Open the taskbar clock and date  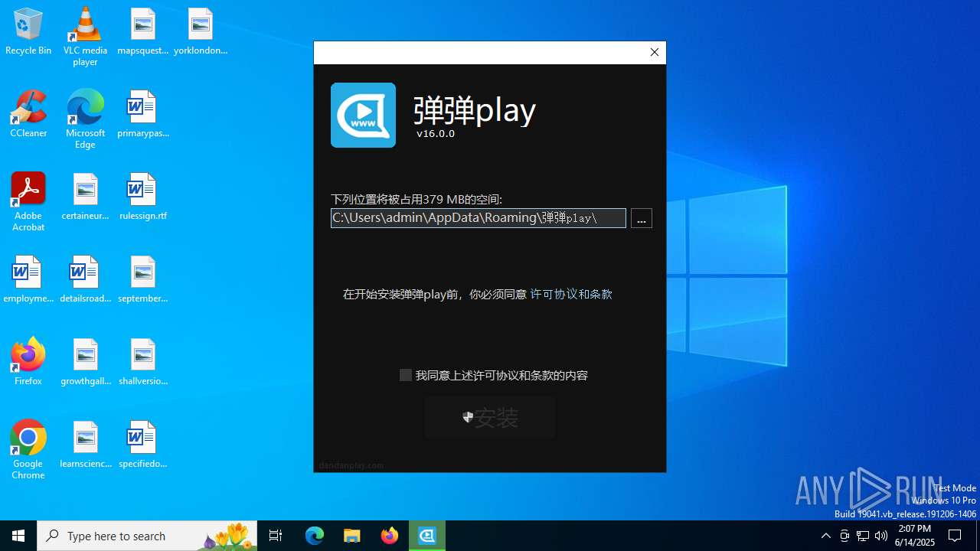click(x=915, y=536)
